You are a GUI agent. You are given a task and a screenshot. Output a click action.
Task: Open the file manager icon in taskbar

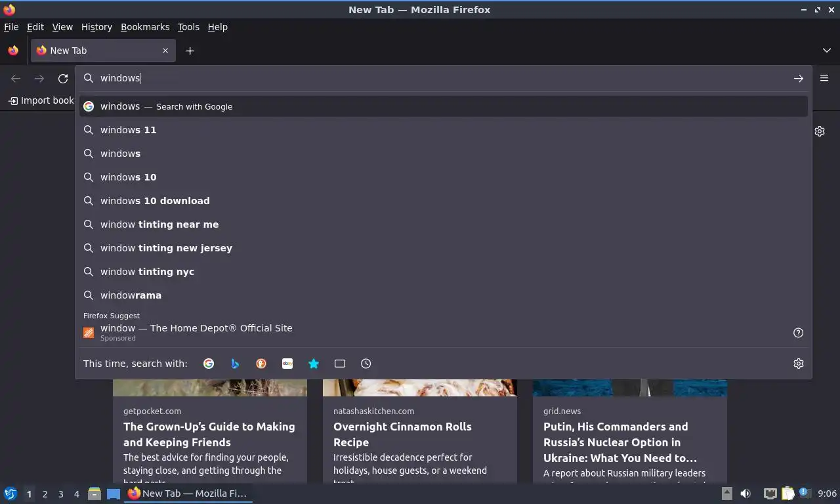click(x=94, y=493)
